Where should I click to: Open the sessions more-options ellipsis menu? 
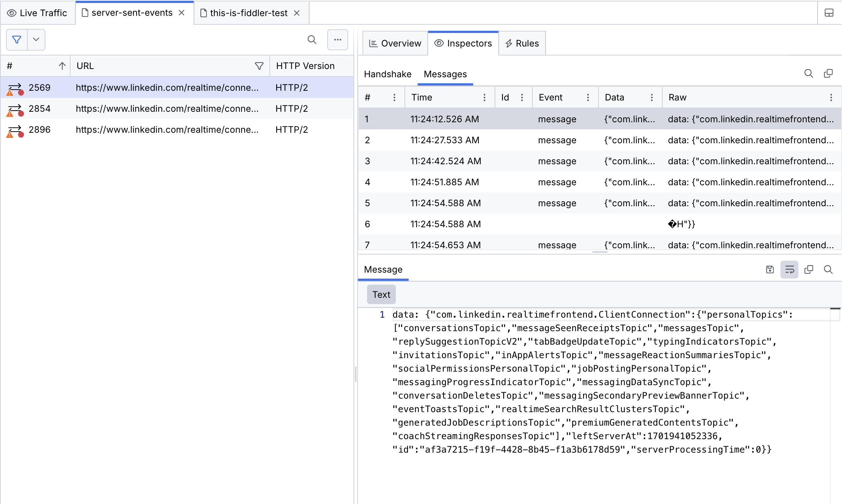(x=338, y=40)
